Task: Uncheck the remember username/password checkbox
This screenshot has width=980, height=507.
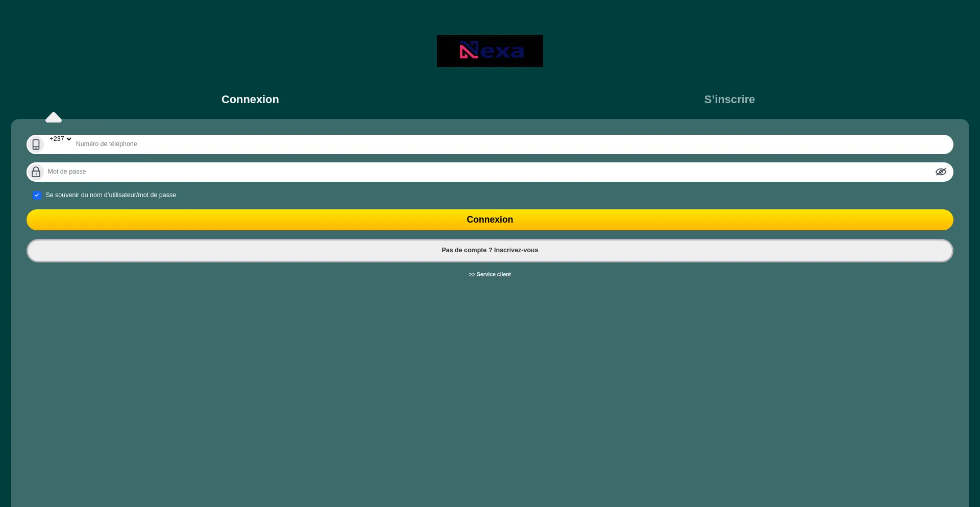Action: tap(37, 195)
